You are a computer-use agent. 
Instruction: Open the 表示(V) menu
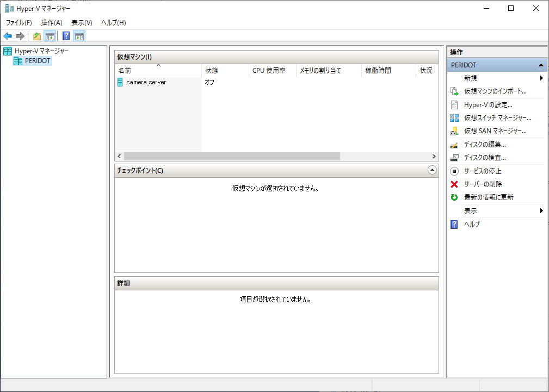(82, 23)
